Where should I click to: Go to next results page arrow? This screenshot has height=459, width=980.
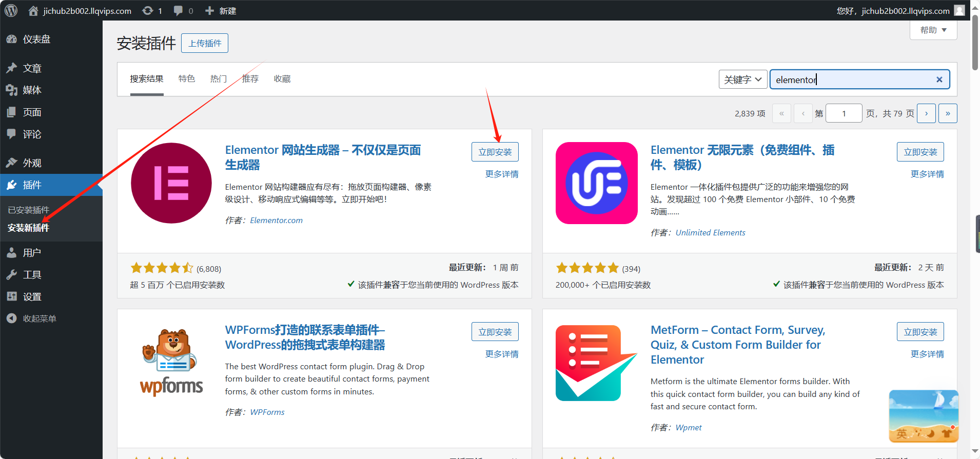pyautogui.click(x=926, y=113)
